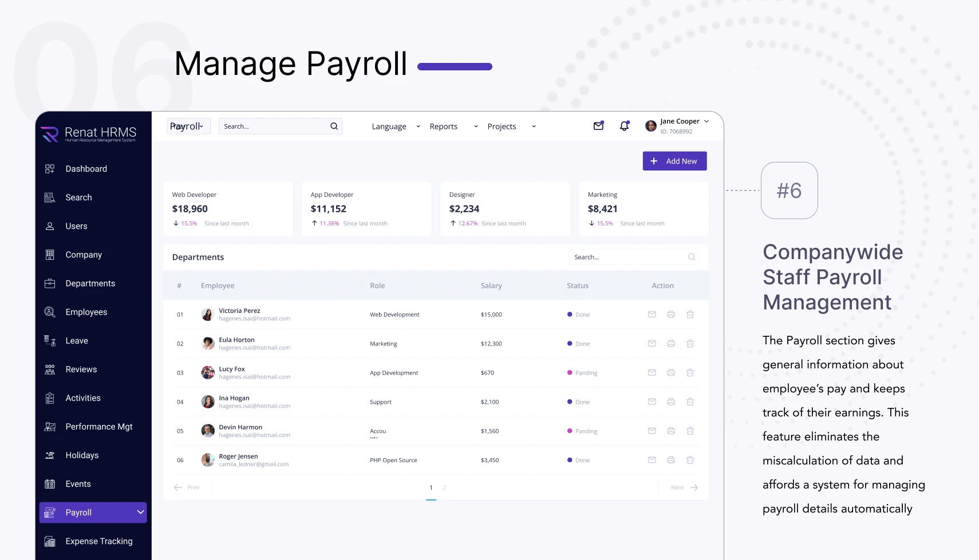The height and width of the screenshot is (560, 979).
Task: Email Devin Harmon payroll slip
Action: click(652, 431)
